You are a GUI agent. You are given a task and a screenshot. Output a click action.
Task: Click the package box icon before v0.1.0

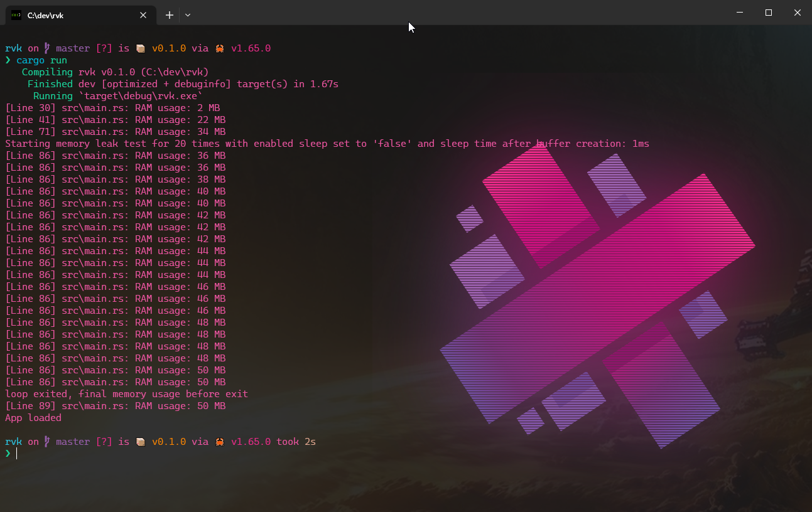(x=141, y=48)
